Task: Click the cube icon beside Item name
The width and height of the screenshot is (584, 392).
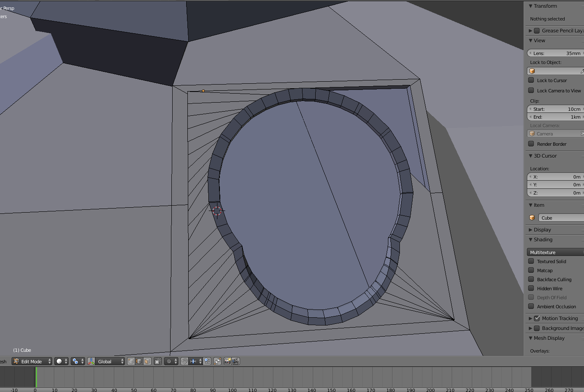Action: coord(532,218)
